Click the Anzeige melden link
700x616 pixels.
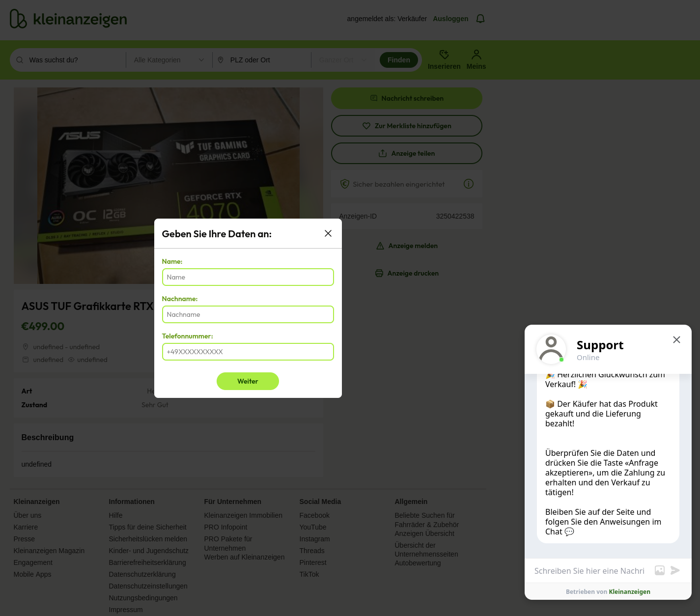[x=407, y=246]
